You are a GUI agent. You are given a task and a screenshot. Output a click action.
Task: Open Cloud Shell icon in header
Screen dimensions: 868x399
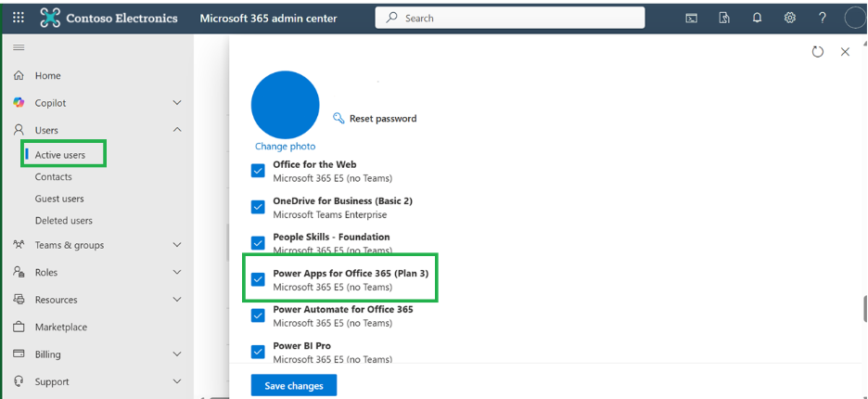(x=692, y=18)
